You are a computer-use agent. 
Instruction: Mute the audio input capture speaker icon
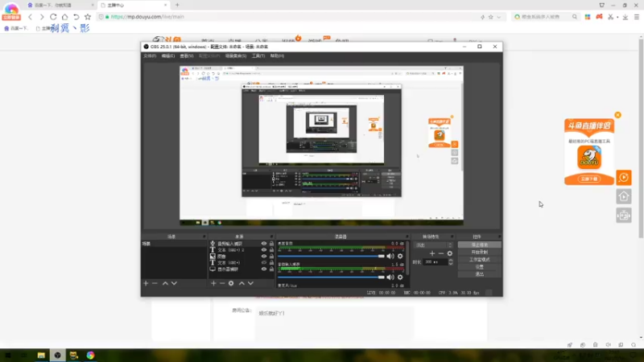(390, 277)
